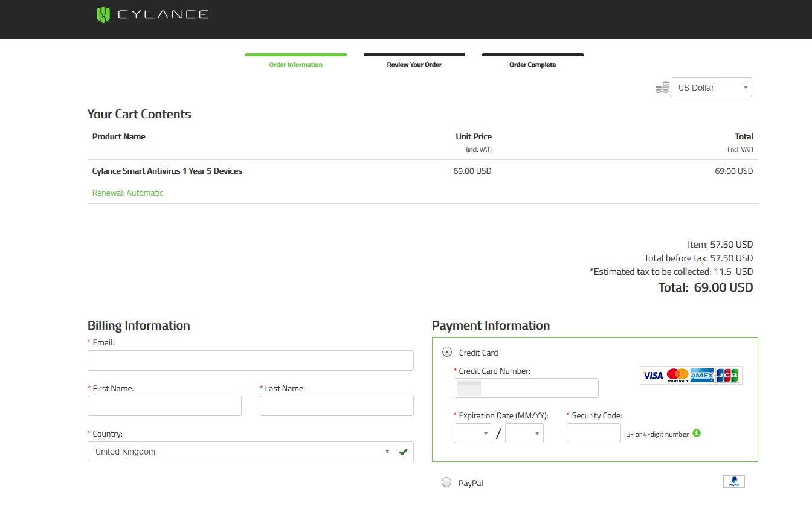Go to the Order Information step
This screenshot has width=812, height=506.
[x=295, y=65]
